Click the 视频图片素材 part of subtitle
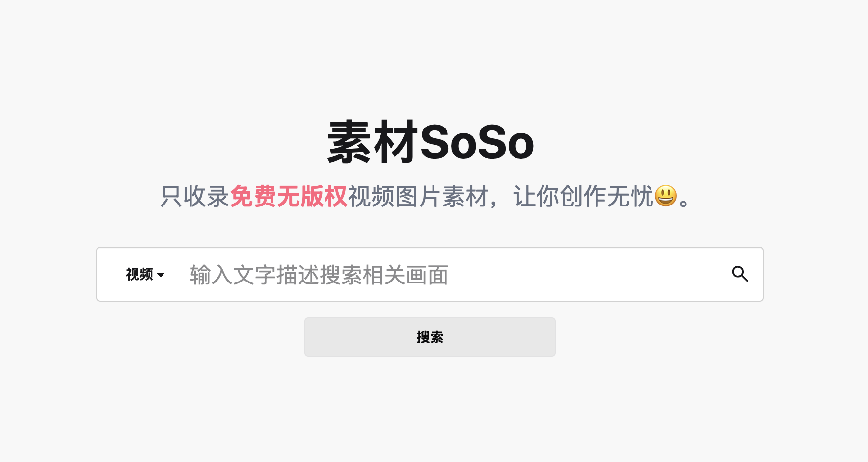The height and width of the screenshot is (462, 868). pyautogui.click(x=418, y=196)
